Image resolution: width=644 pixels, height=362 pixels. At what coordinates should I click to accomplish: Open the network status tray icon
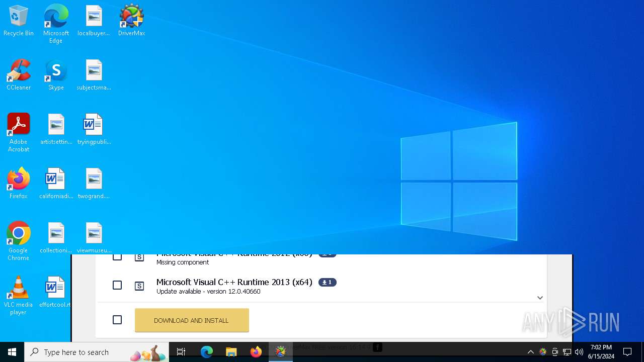pos(567,352)
